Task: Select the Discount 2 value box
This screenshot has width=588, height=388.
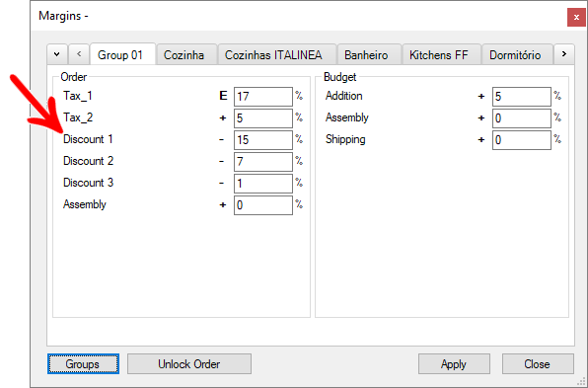Action: coord(263,162)
